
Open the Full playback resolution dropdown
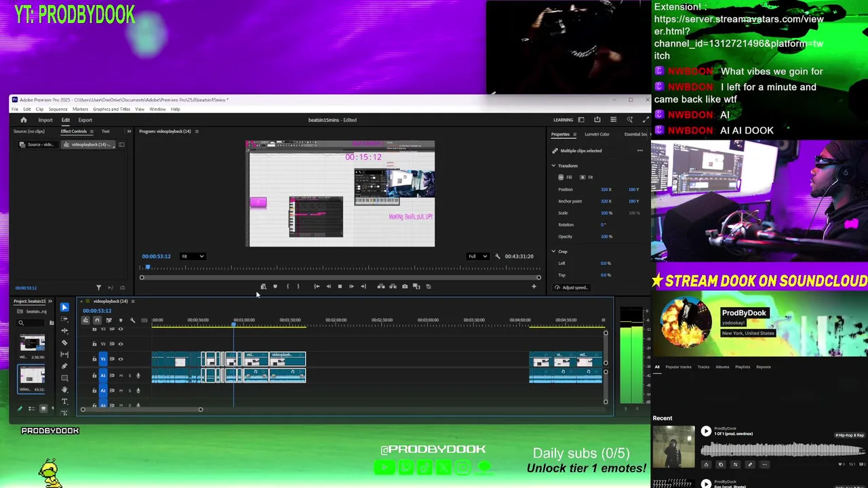[x=477, y=256]
